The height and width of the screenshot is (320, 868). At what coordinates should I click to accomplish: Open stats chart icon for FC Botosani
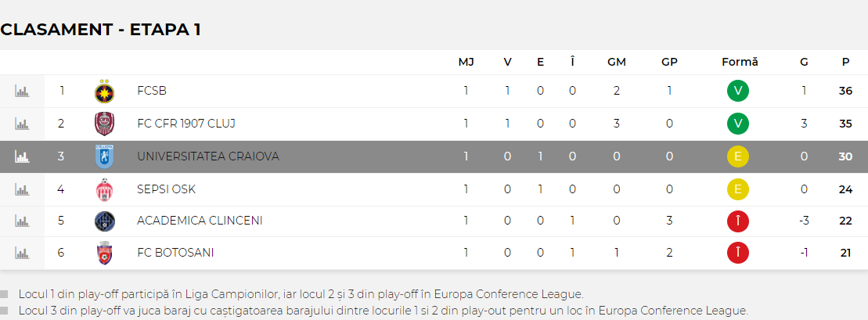(22, 253)
